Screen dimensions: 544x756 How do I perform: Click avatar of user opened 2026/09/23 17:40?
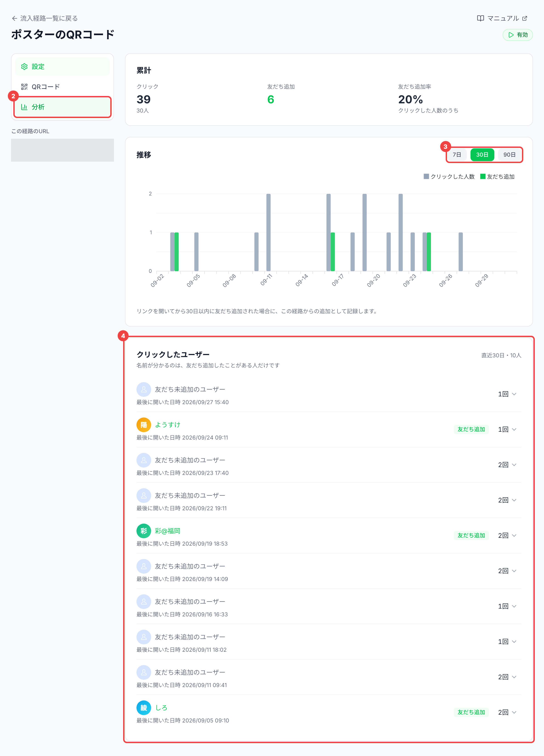[144, 460]
